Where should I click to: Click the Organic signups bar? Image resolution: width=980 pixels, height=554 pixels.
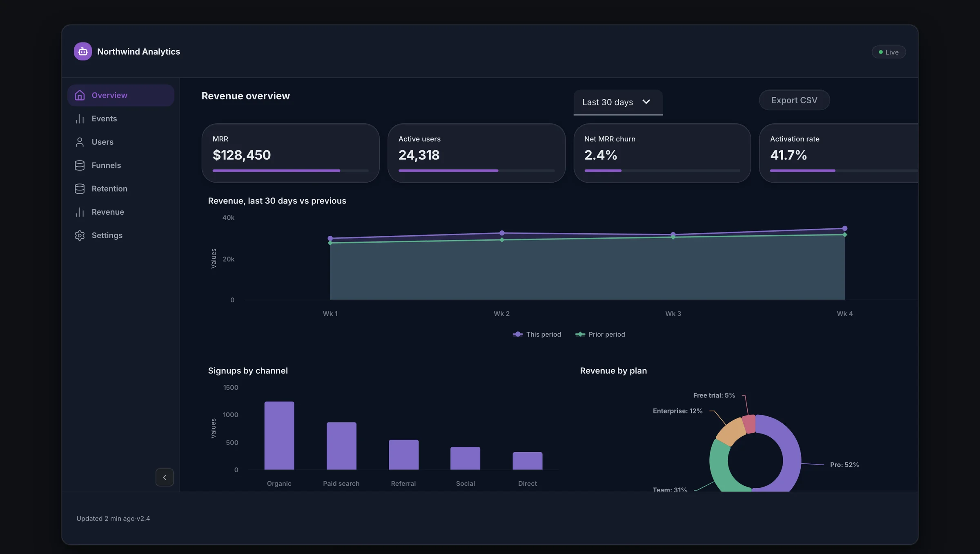[279, 436]
